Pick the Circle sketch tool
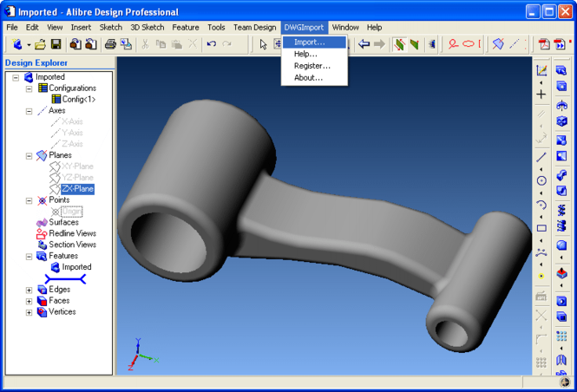 [541, 180]
